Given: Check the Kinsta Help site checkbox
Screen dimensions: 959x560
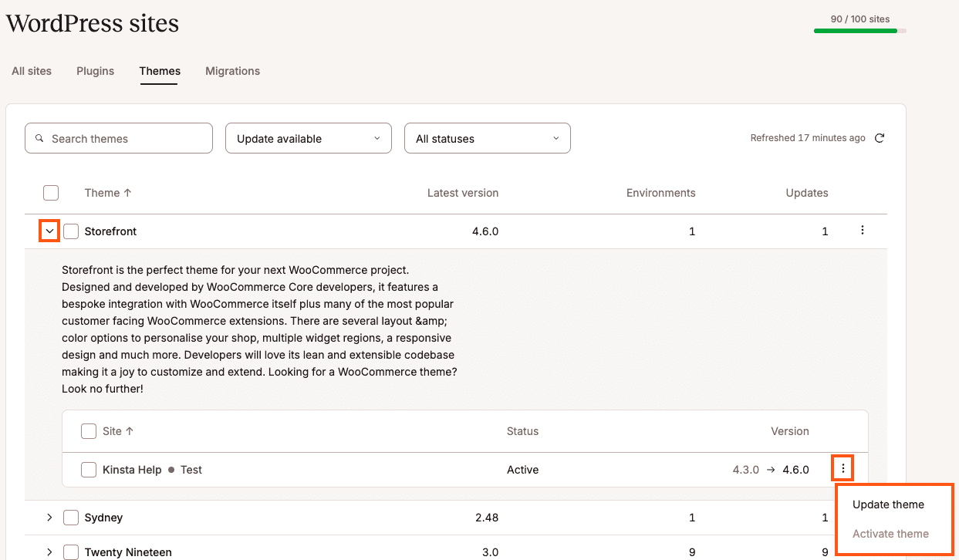Looking at the screenshot, I should [89, 470].
